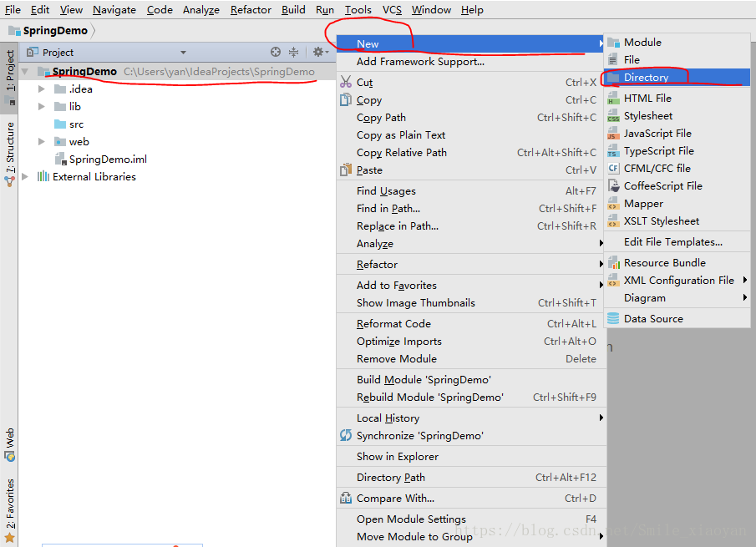Select Directory in New submenu
This screenshot has width=756, height=547.
pyautogui.click(x=677, y=77)
